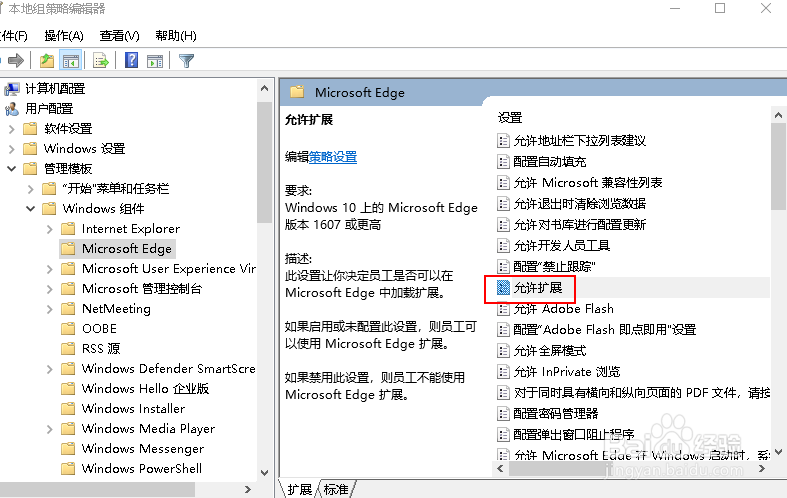The image size is (787, 498).
Task: Click the 用户配置 user icon
Action: (x=12, y=108)
